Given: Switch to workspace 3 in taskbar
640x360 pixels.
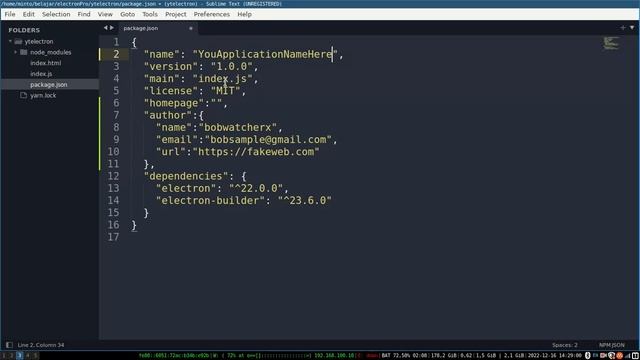Looking at the screenshot, I should [x=19, y=356].
